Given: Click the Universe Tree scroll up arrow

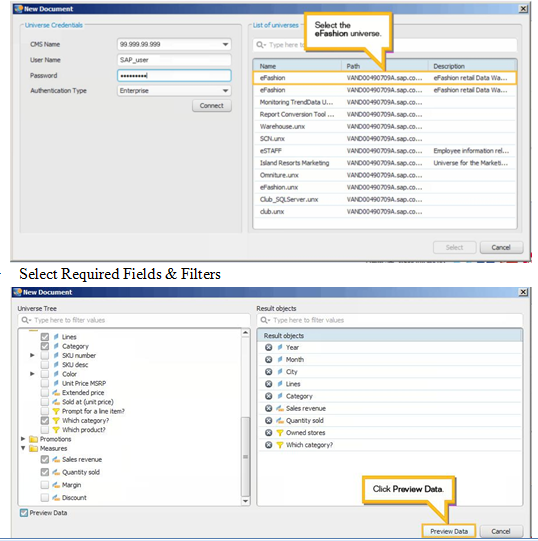Looking at the screenshot, I should point(245,333).
